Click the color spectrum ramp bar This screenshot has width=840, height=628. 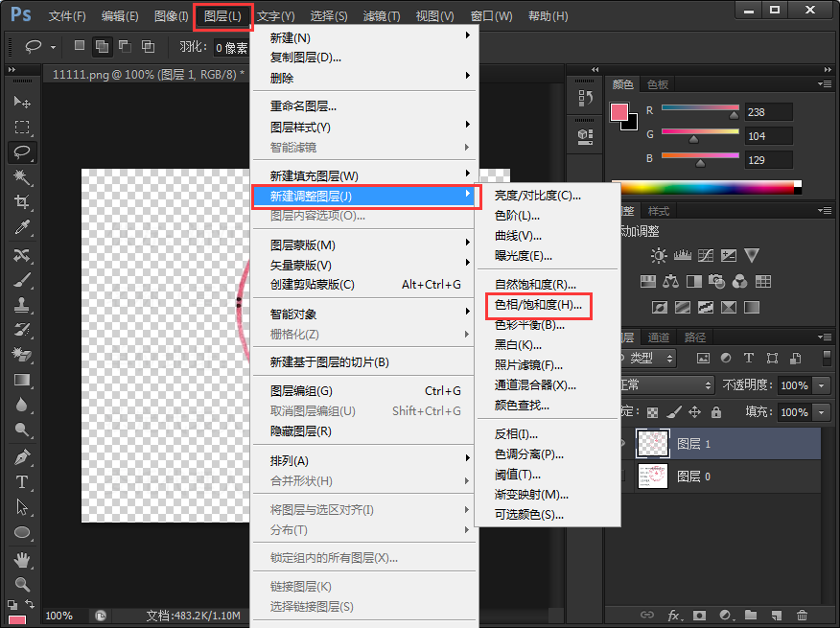pos(707,187)
